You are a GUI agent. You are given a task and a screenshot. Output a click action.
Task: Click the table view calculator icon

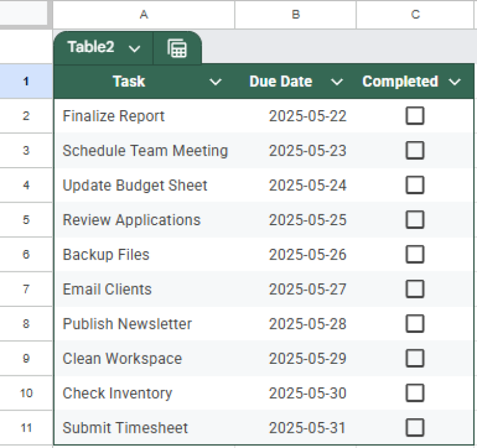coord(177,48)
